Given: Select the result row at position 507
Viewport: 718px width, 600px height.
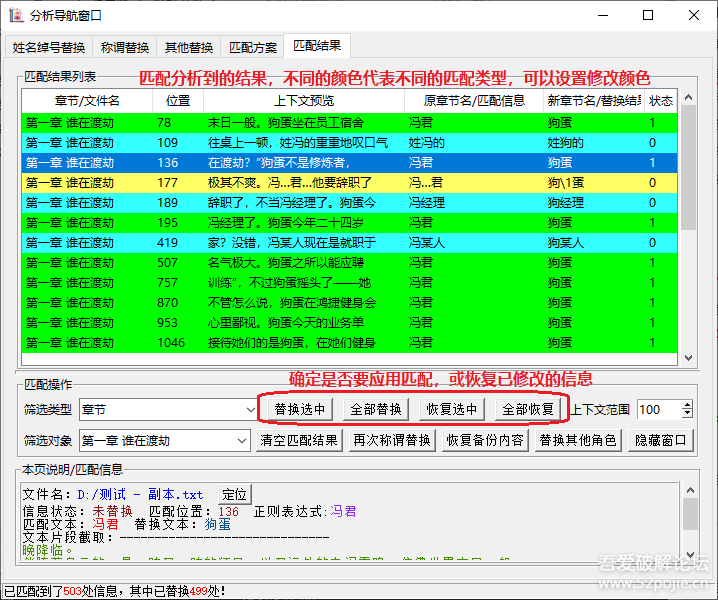Looking at the screenshot, I should [349, 263].
